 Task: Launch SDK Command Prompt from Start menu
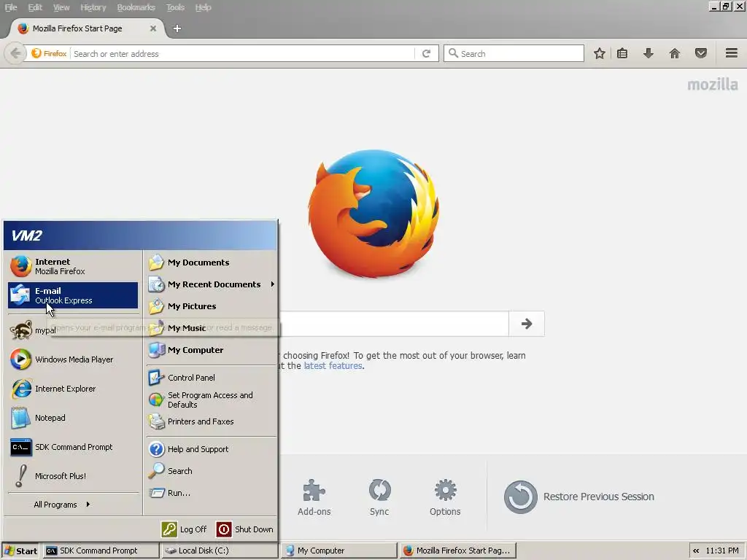coord(73,447)
